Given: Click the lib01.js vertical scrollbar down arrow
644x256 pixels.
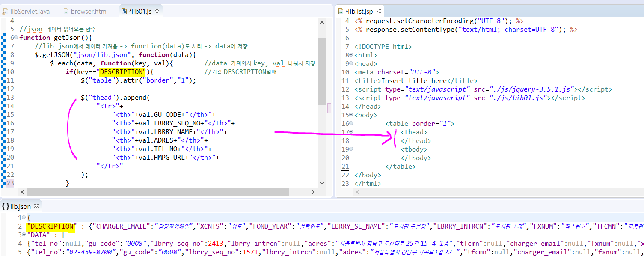Looking at the screenshot, I should click(322, 183).
